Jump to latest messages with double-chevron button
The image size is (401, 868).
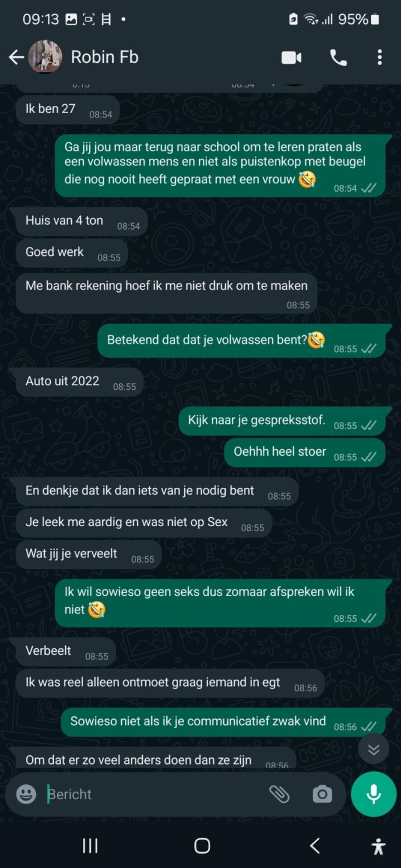click(x=373, y=750)
